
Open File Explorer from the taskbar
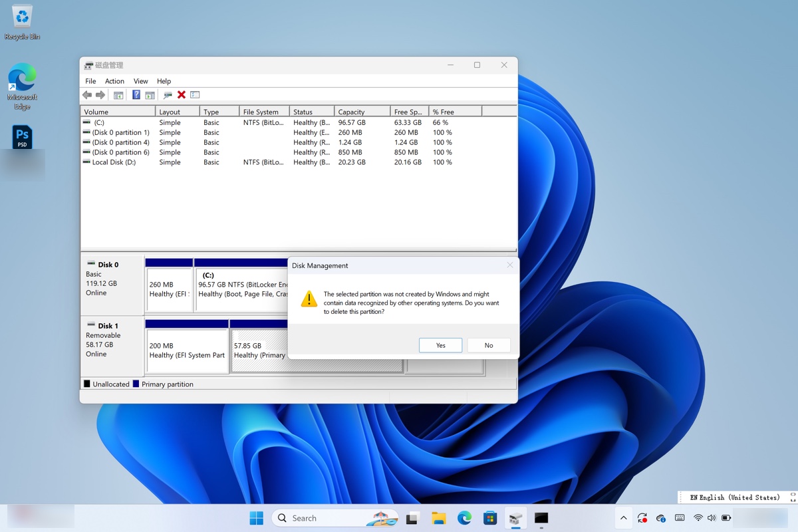click(x=438, y=518)
